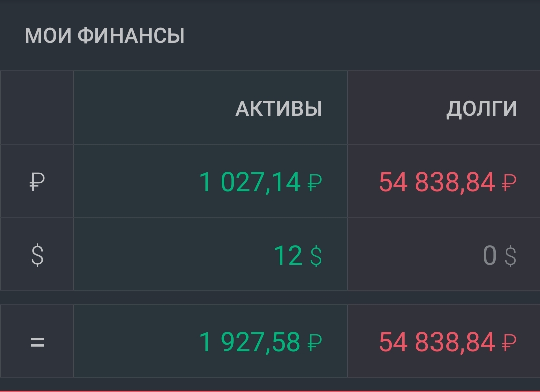The height and width of the screenshot is (392, 540).
Task: Open dollar debts value 0
Action: point(489,256)
